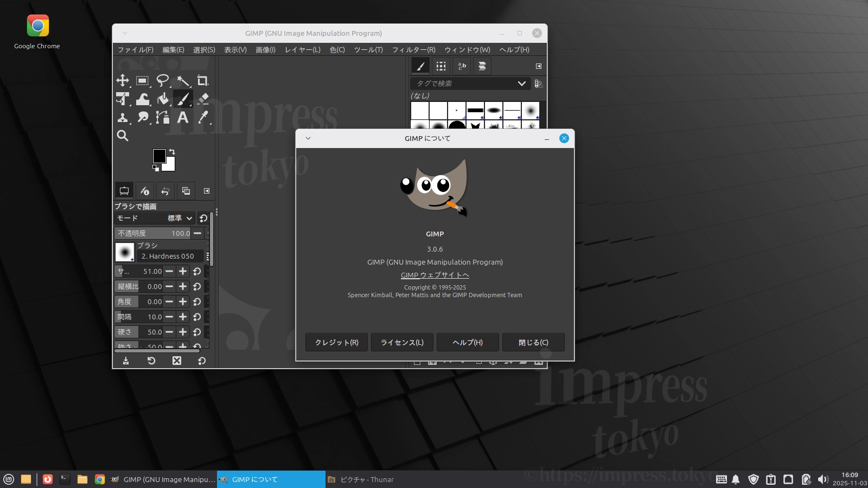Click the black foreground color swatch
Screen dimensions: 868x488
point(159,156)
